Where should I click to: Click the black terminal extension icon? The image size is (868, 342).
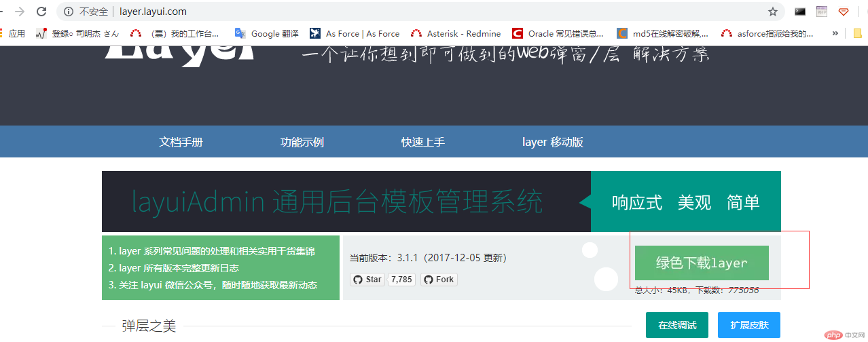(800, 12)
